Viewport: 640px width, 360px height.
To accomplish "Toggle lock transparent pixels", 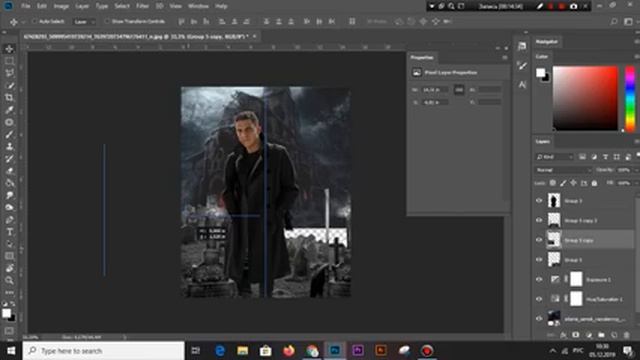I will [553, 183].
